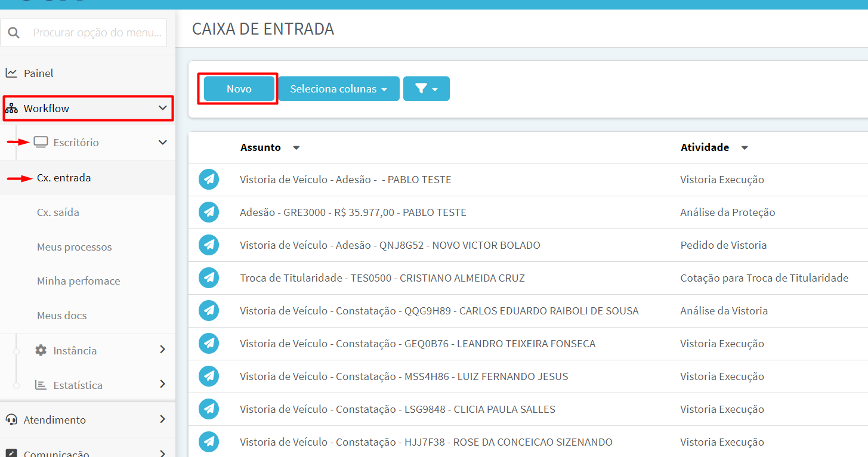Click the Pedido de Vistoria activity cell
This screenshot has width=868, height=457.
pyautogui.click(x=724, y=245)
